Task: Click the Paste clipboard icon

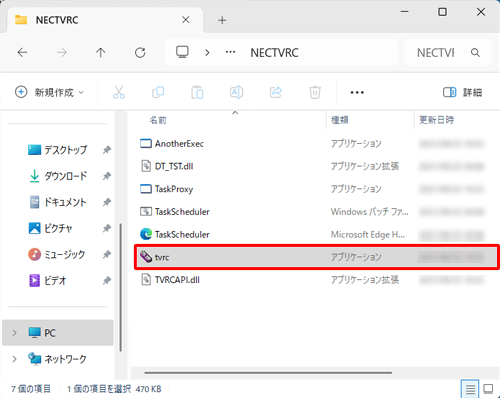Action: coord(197,92)
